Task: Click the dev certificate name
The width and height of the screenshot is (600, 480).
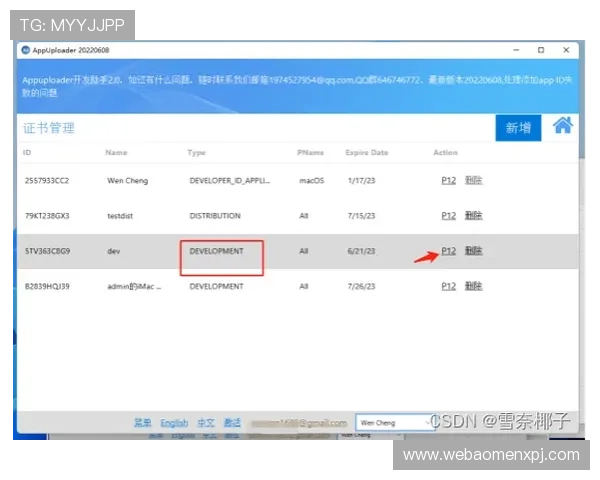Action: pos(114,251)
